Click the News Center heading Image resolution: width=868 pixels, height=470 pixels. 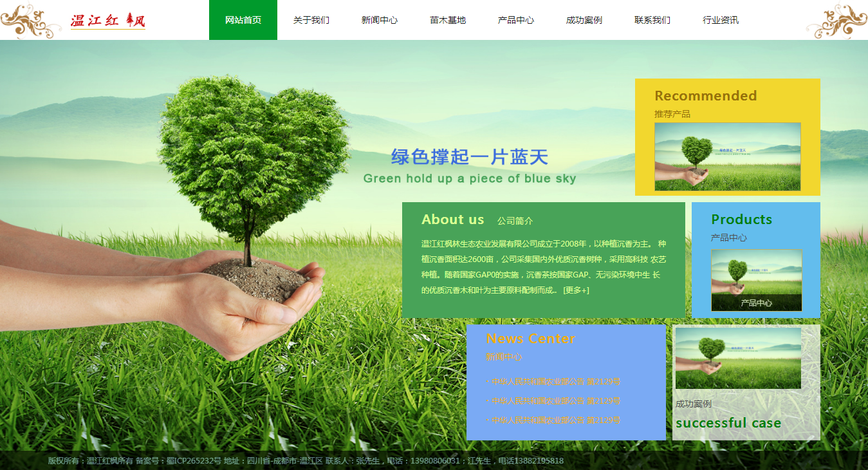[x=531, y=339]
